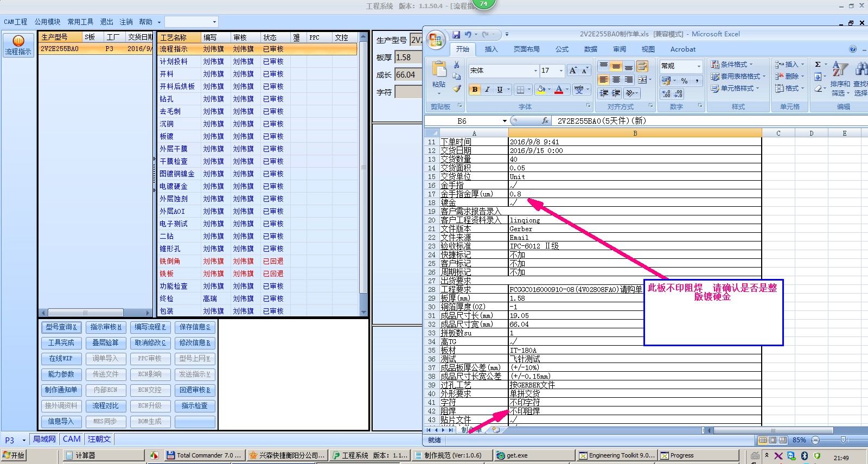
Task: Toggle Underline formatting in Excel
Action: click(x=500, y=90)
